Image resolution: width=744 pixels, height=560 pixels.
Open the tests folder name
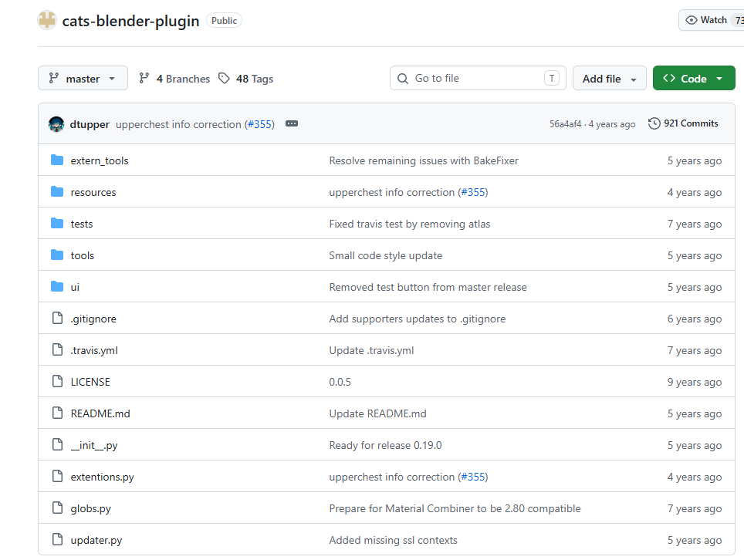(82, 224)
